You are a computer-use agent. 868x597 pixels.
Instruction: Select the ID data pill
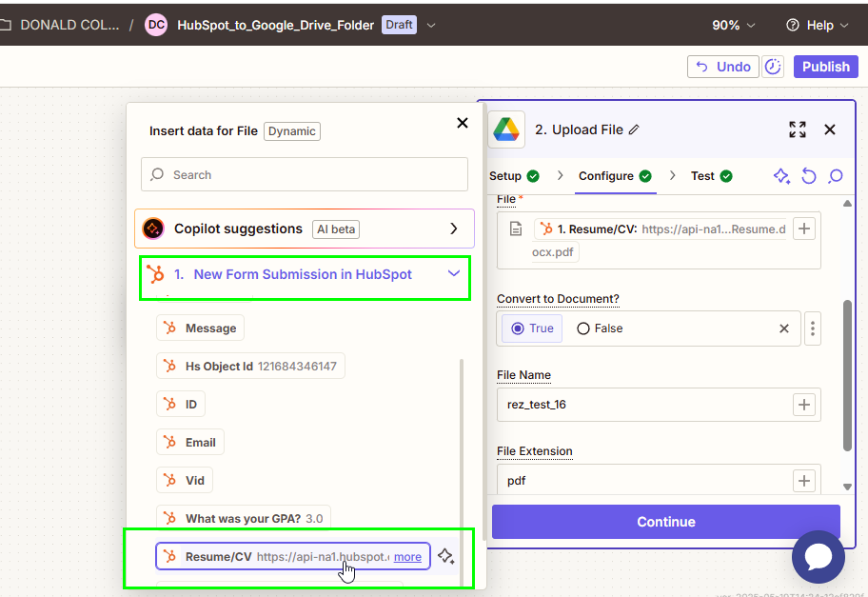(181, 405)
